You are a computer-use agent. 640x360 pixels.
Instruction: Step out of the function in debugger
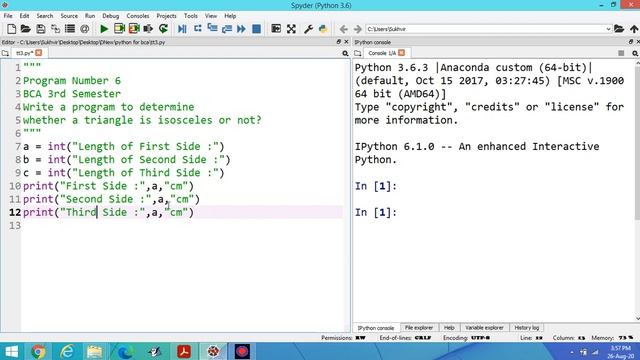pyautogui.click(x=227, y=29)
